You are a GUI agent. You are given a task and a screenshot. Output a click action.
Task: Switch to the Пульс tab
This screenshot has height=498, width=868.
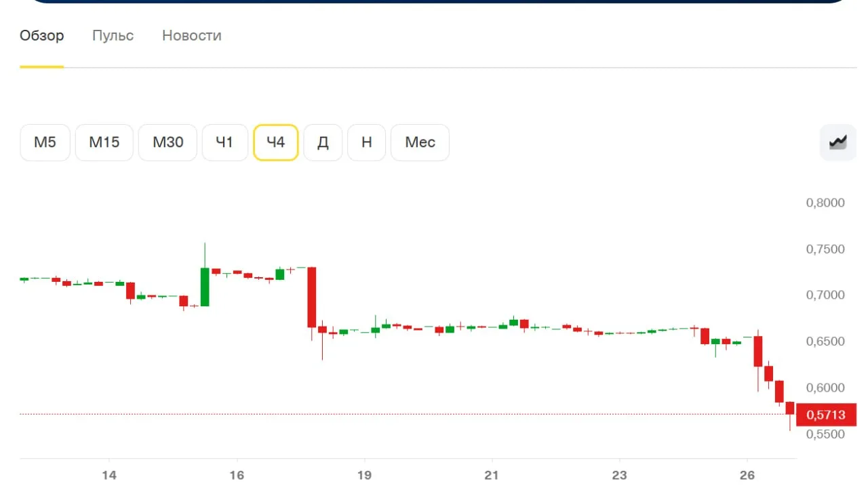coord(113,35)
